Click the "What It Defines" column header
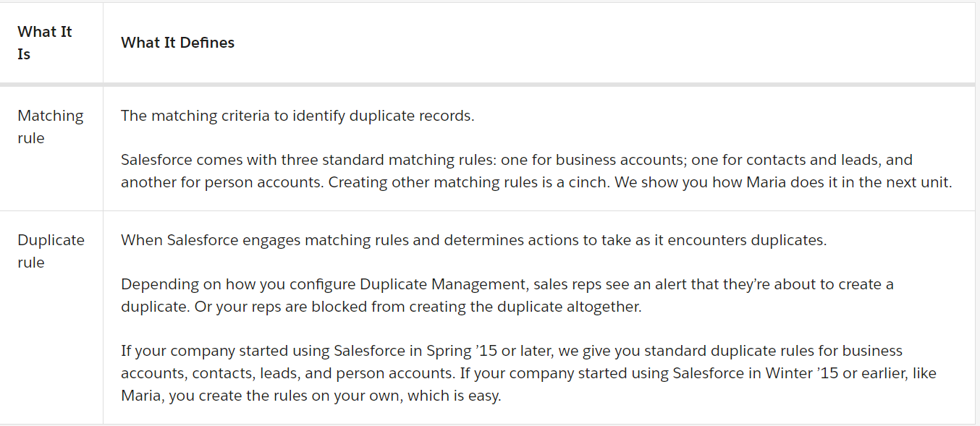The width and height of the screenshot is (980, 426). click(x=178, y=43)
